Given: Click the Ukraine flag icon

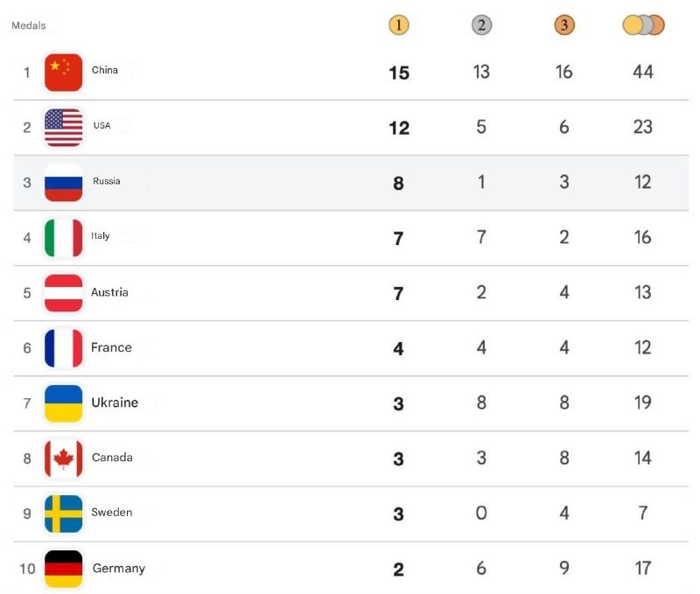Looking at the screenshot, I should tap(64, 403).
